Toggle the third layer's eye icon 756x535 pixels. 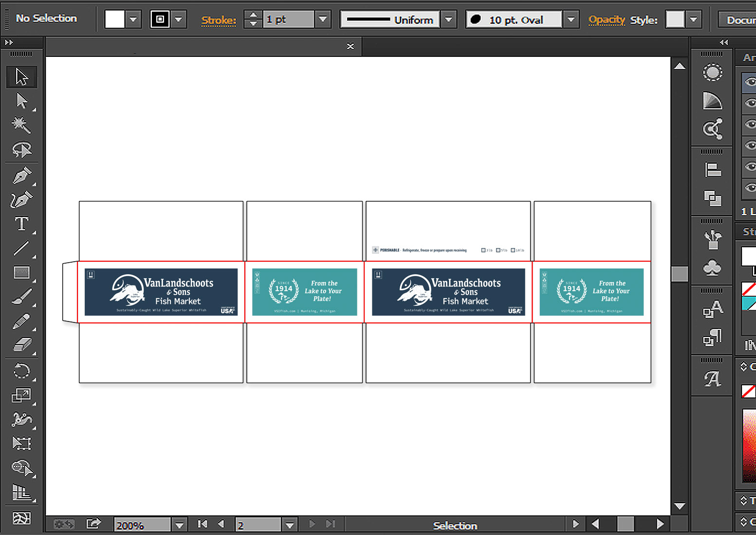point(750,124)
